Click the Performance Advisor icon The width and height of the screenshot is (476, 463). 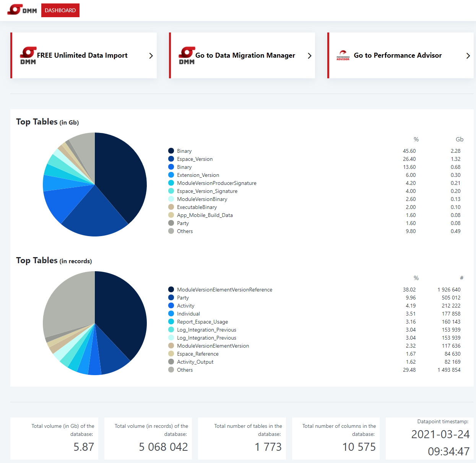[x=344, y=55]
